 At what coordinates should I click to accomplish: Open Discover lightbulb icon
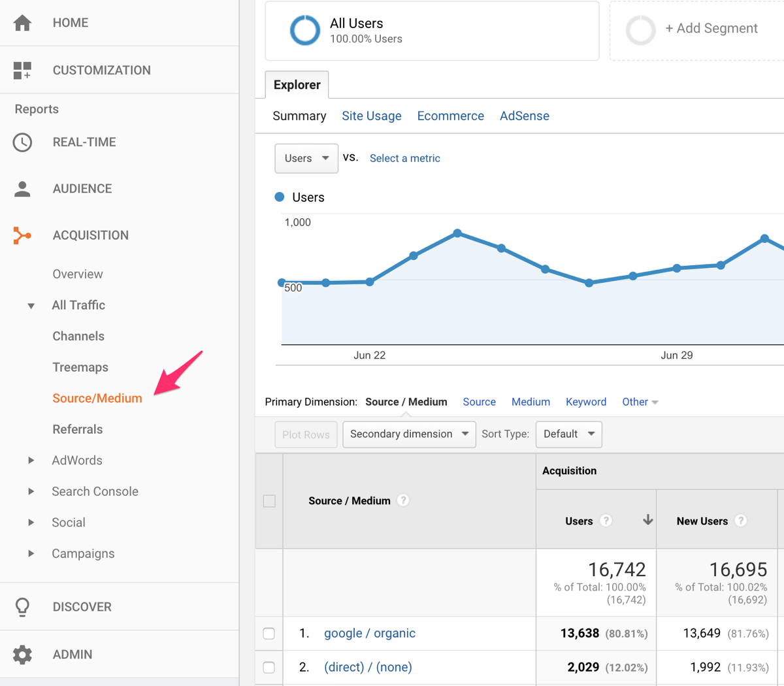22,607
